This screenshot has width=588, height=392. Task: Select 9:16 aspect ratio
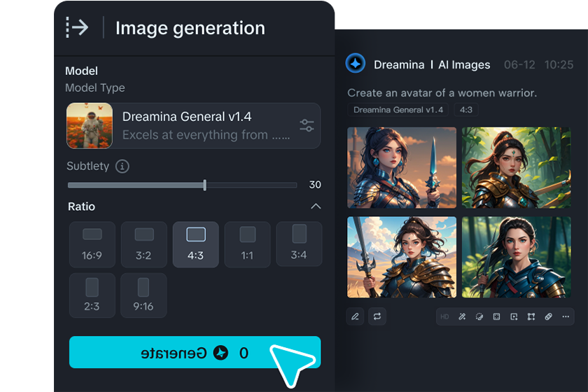(144, 295)
